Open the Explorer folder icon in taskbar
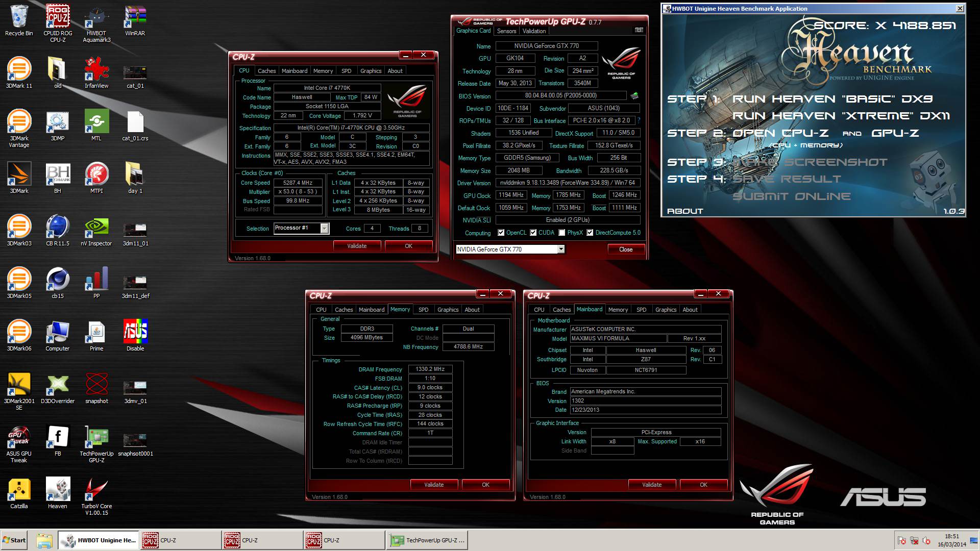Image resolution: width=980 pixels, height=551 pixels. (x=44, y=541)
